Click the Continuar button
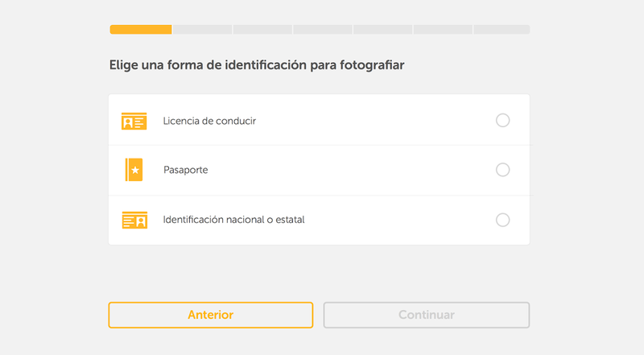The image size is (644, 355). pos(427,315)
